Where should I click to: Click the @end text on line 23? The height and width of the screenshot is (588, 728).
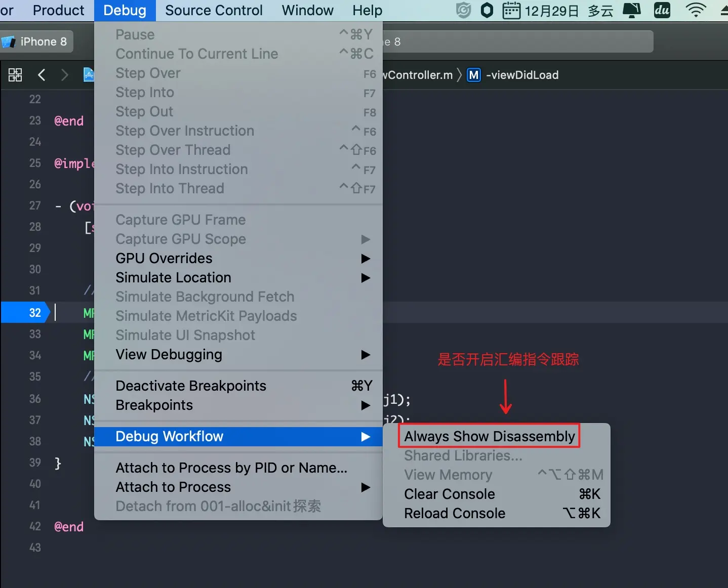tap(69, 121)
